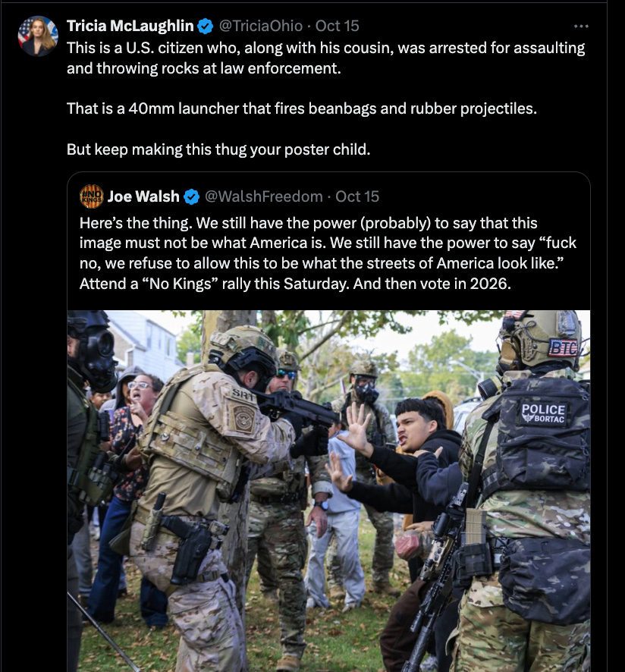
Task: Open quoted post text starting "Here's the thing"
Action: 328,253
